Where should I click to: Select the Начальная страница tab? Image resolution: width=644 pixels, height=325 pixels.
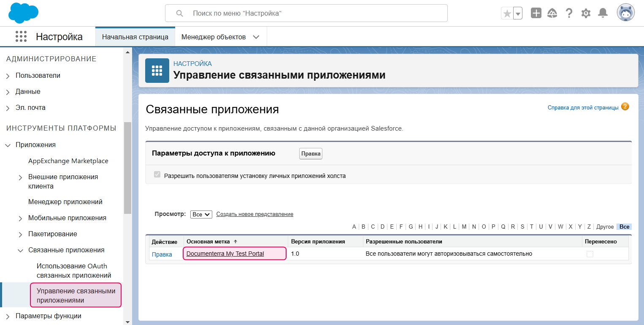pos(135,37)
